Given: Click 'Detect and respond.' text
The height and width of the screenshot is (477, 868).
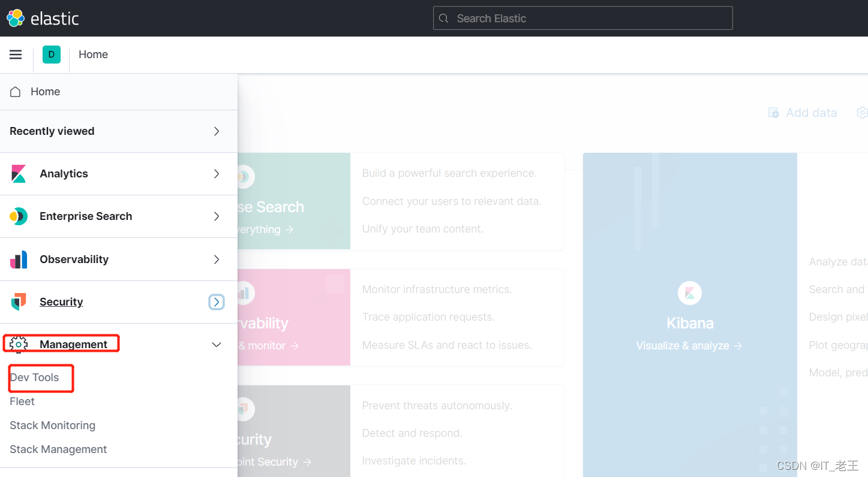Looking at the screenshot, I should [x=412, y=433].
